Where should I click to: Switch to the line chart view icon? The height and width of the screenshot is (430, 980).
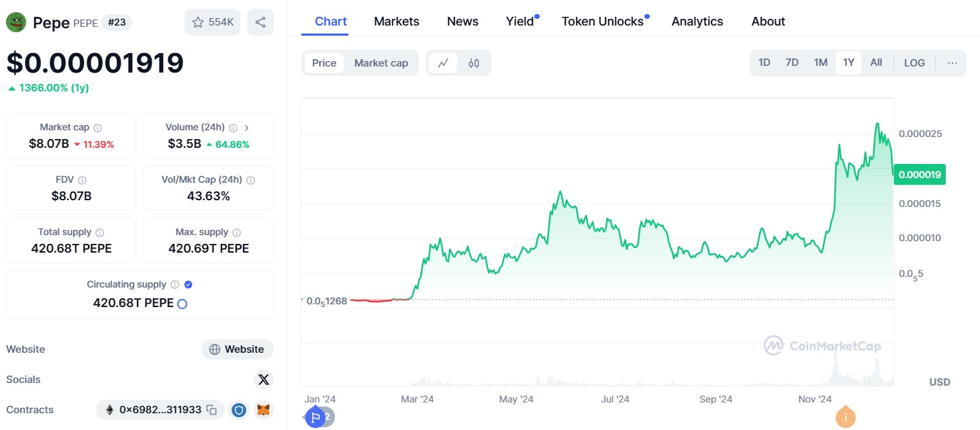pyautogui.click(x=443, y=63)
